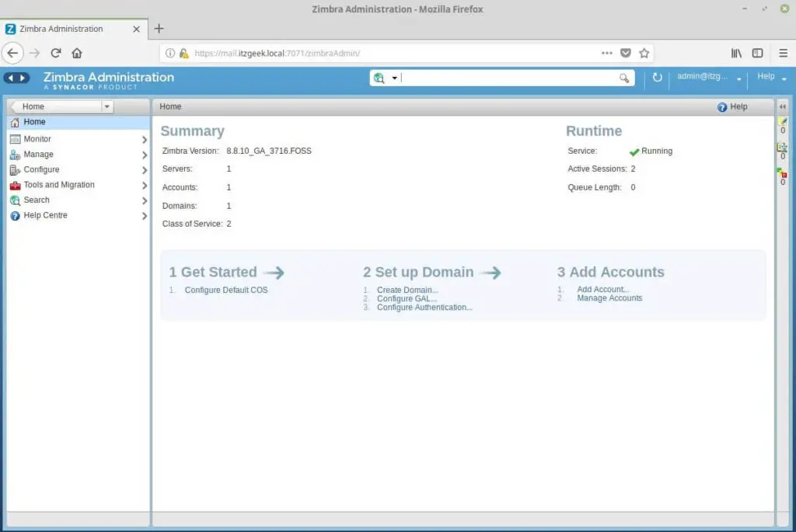The height and width of the screenshot is (532, 796).
Task: Click the insecure connection lock warning icon
Action: [x=183, y=54]
